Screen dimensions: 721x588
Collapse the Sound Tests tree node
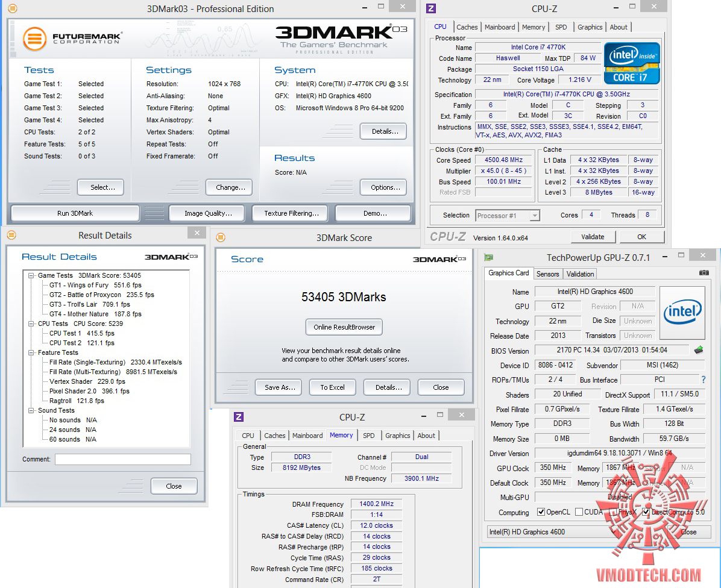31,411
